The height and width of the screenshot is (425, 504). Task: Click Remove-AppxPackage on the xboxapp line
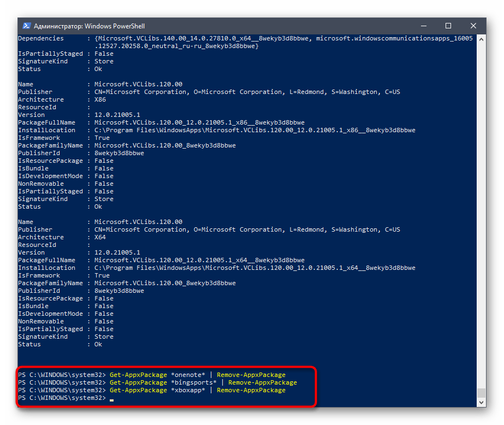(x=251, y=390)
